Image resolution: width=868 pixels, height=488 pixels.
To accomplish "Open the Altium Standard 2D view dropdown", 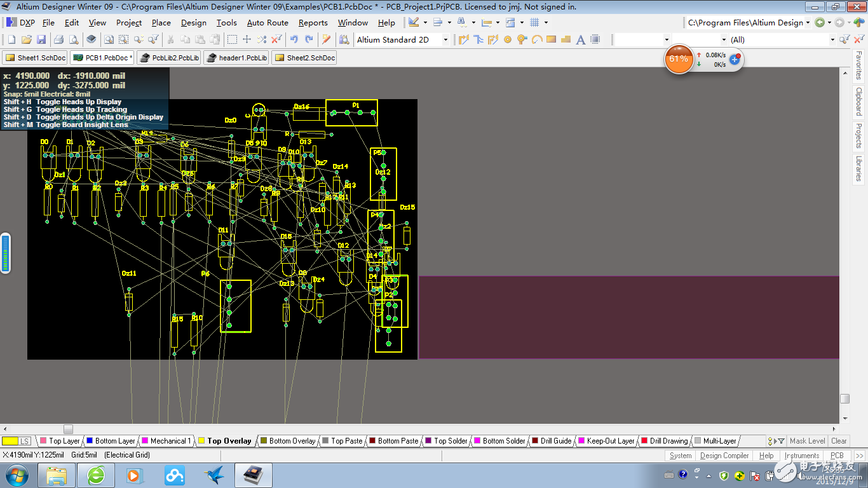I will click(445, 39).
